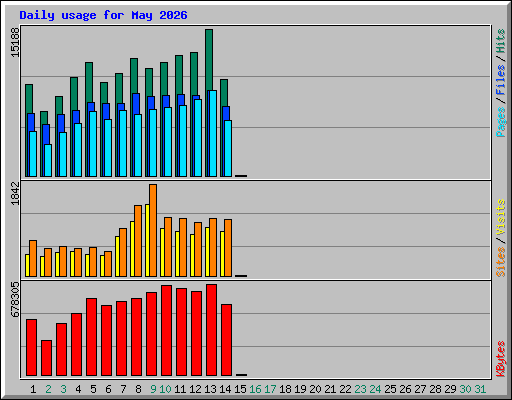Select day 10 on the x-axis
The height and width of the screenshot is (400, 512).
tap(165, 389)
